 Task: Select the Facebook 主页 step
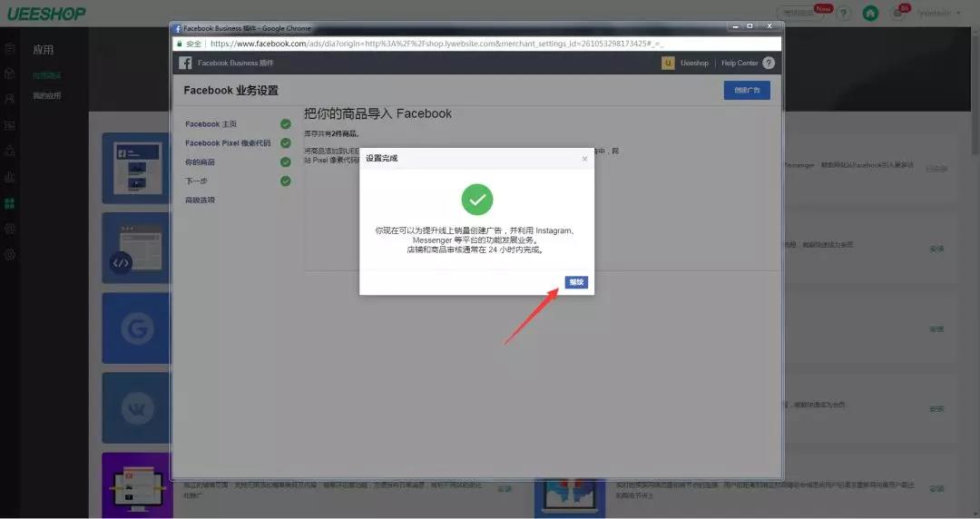coord(211,123)
